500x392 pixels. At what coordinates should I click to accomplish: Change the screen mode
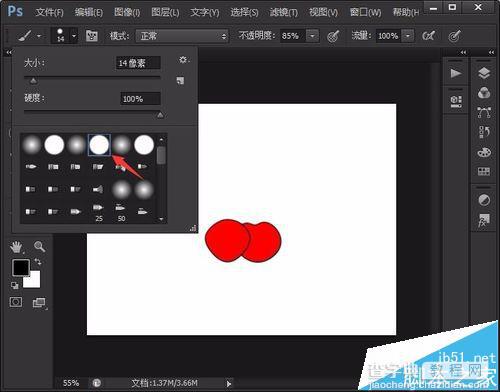(39, 303)
